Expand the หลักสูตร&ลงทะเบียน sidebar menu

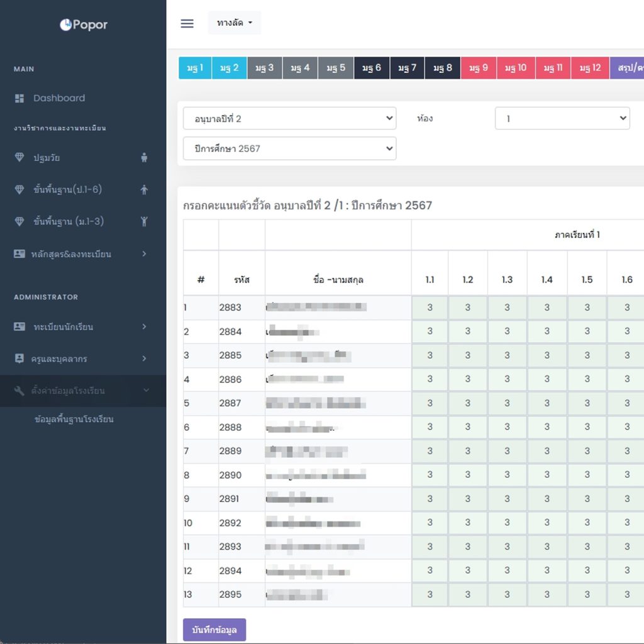pos(82,254)
